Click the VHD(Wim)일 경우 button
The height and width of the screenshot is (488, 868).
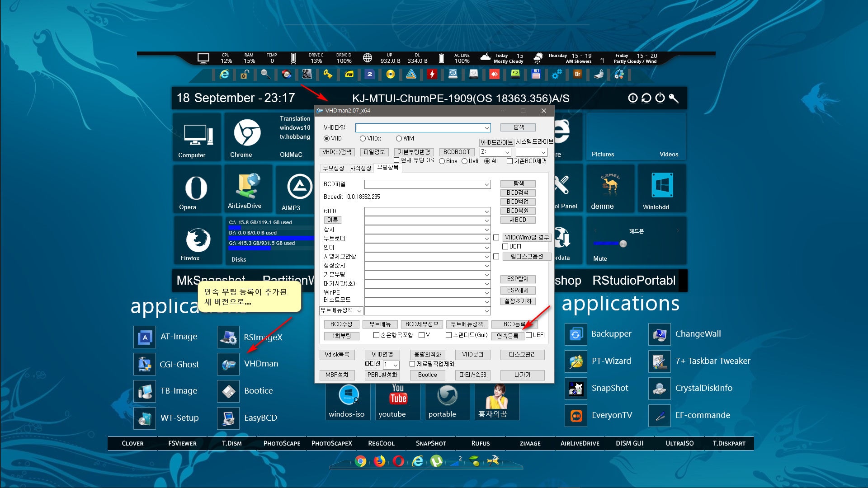click(x=527, y=238)
